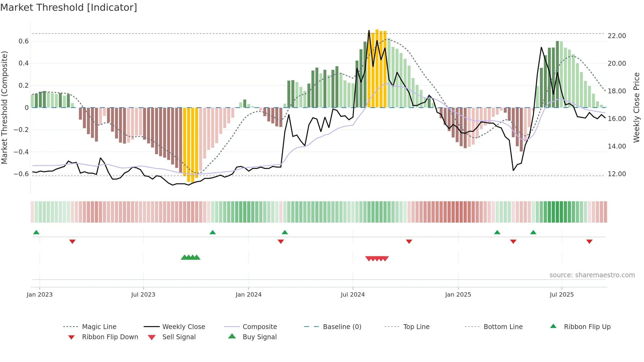Click the Ribbon Flip Down marker in early 2024
Viewport: 644px width, 362px height.
point(281,242)
